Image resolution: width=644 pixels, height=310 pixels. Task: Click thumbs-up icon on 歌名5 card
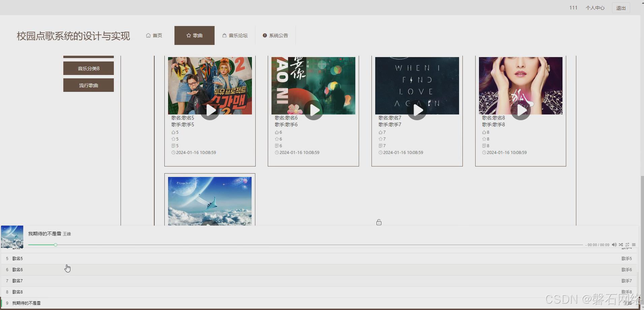173,132
